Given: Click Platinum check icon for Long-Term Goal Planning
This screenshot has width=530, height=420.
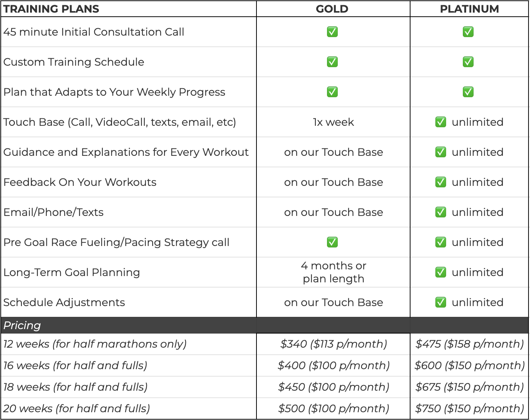Looking at the screenshot, I should pyautogui.click(x=441, y=272).
